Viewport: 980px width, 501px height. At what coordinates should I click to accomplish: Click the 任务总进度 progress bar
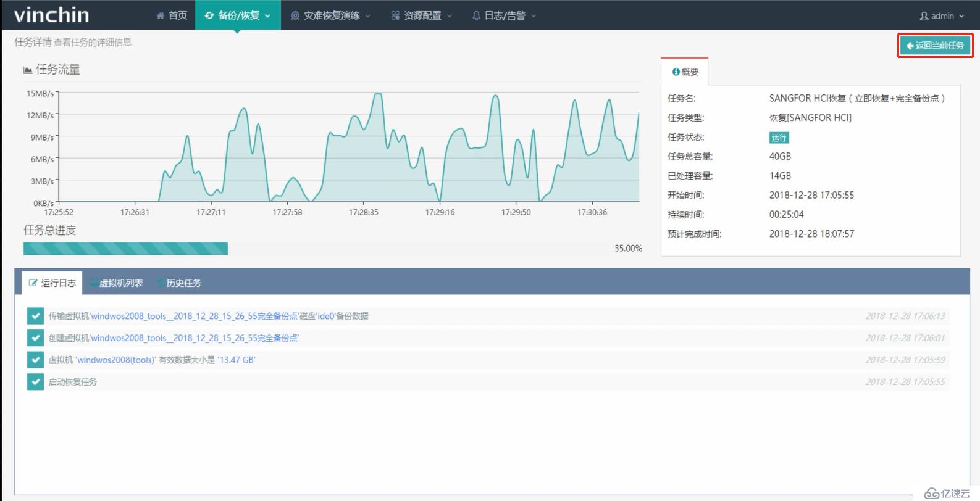pos(315,249)
